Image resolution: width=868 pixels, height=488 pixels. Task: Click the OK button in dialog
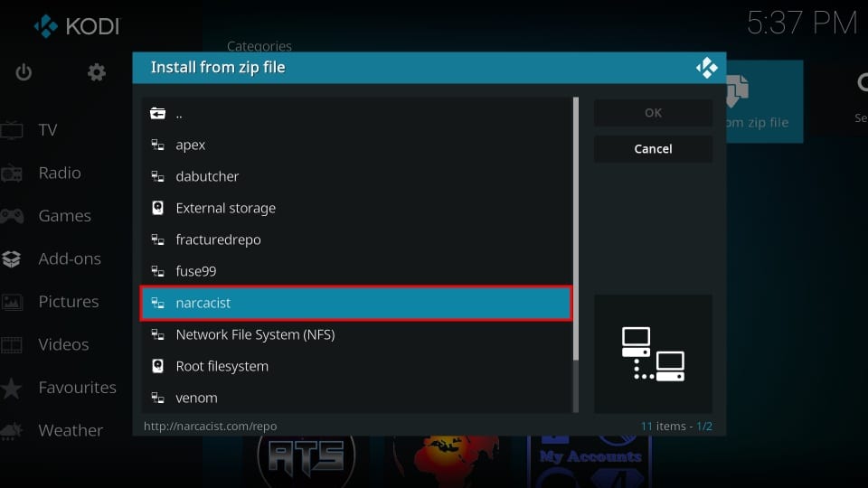[x=653, y=113]
